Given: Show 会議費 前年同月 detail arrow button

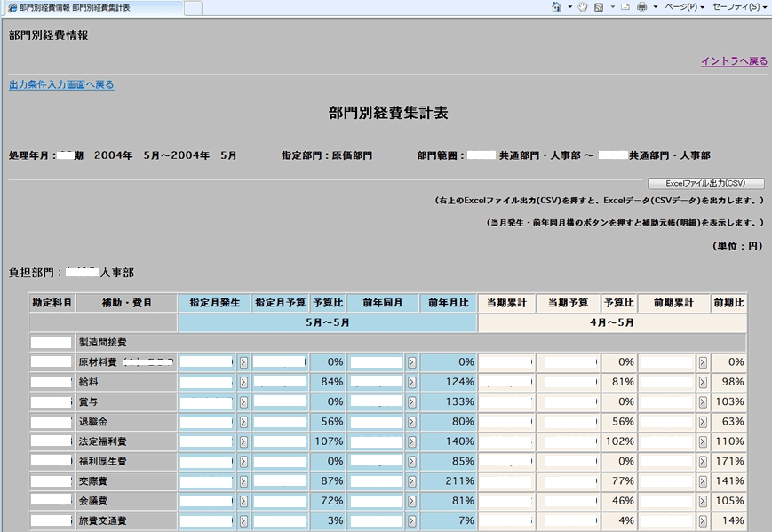Looking at the screenshot, I should [x=411, y=501].
